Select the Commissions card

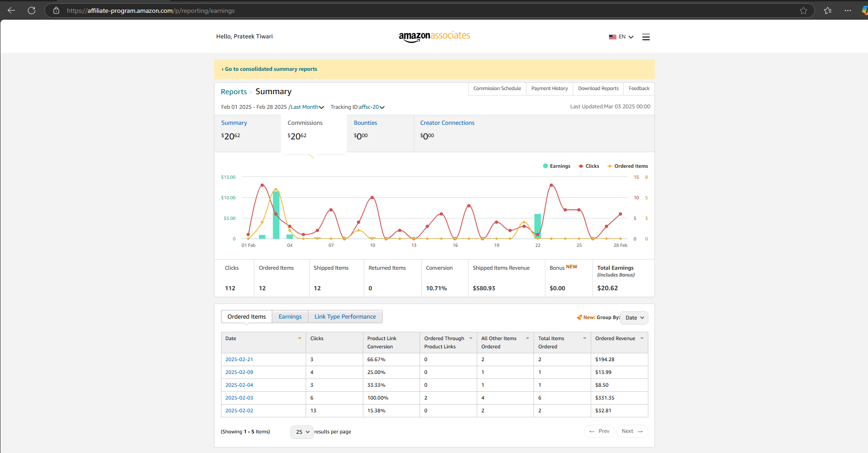coord(314,133)
